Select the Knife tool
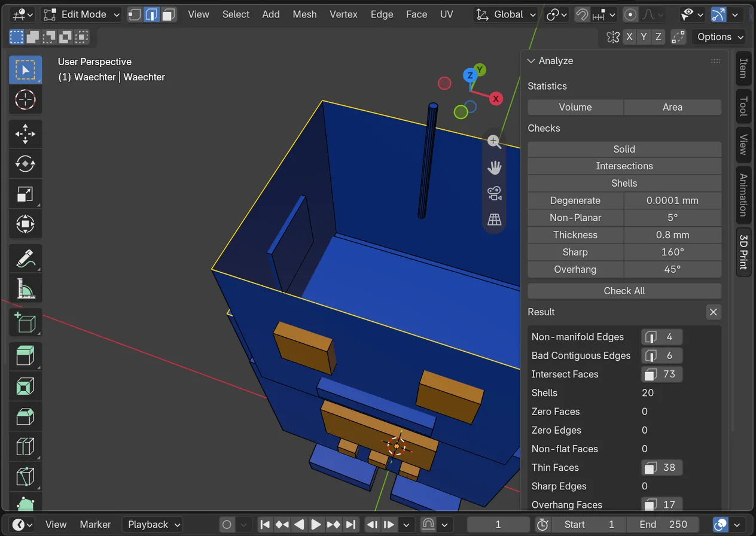 point(25,477)
